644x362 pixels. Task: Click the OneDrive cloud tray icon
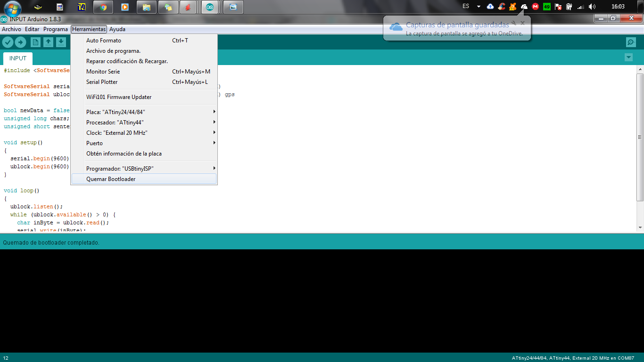coord(524,7)
